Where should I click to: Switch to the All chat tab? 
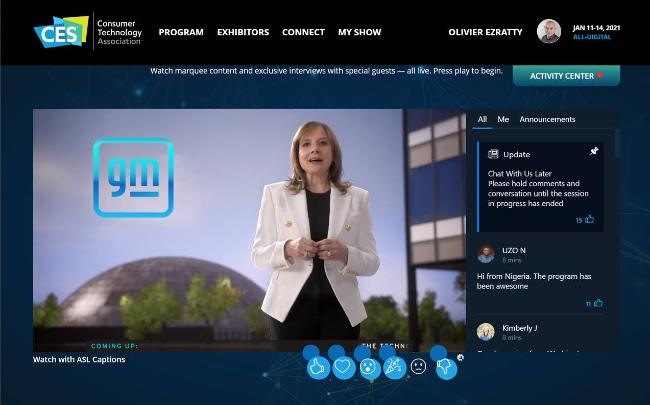(x=482, y=119)
